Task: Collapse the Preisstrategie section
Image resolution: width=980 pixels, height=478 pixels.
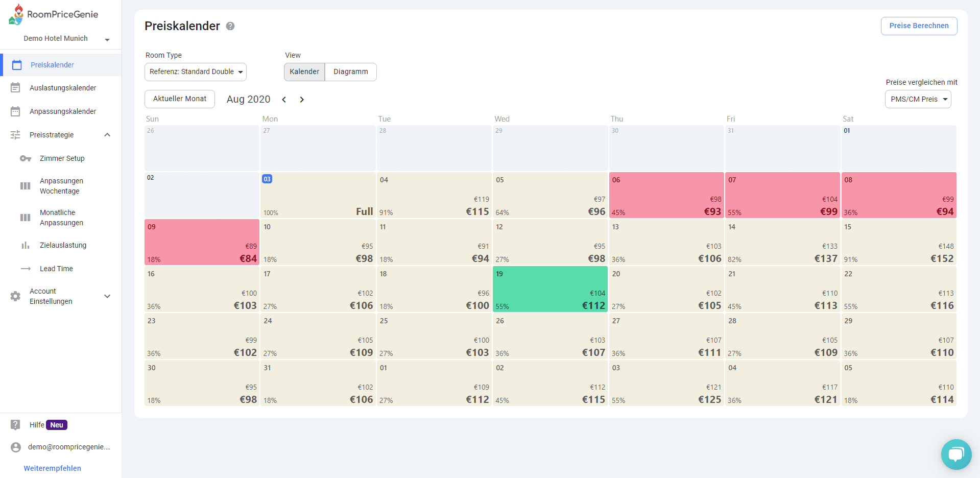Action: 107,135
